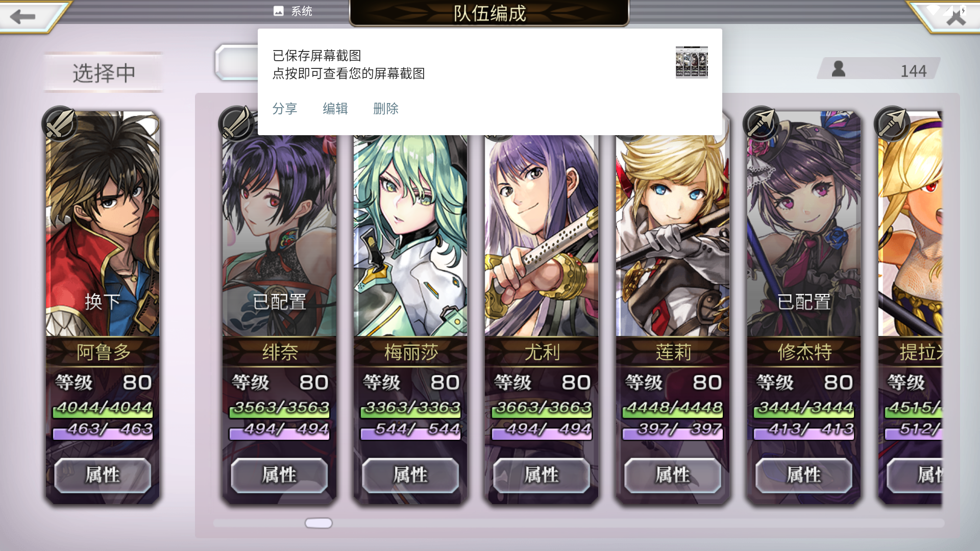This screenshot has width=980, height=551.
Task: Open the crossed tools menu icon
Action: [956, 17]
